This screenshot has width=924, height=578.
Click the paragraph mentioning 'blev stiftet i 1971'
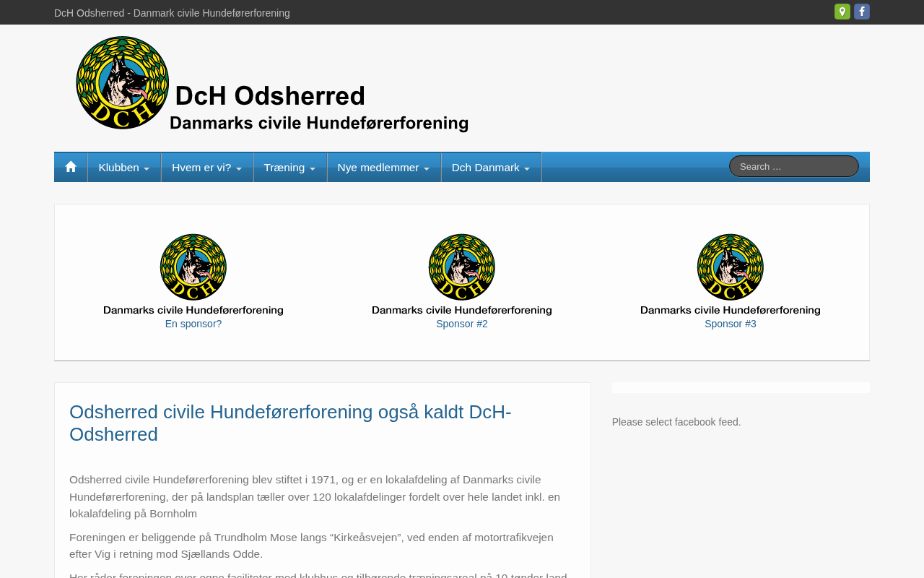[x=315, y=496]
